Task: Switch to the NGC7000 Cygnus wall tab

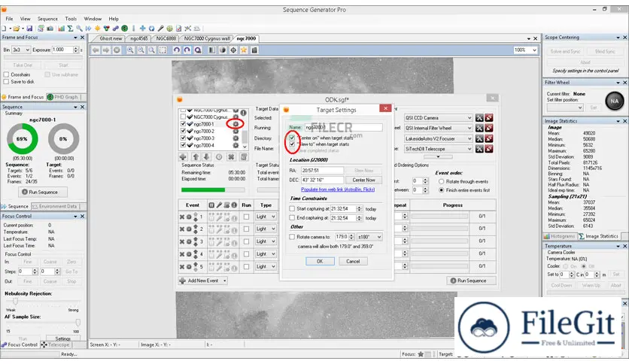Action: click(x=207, y=38)
